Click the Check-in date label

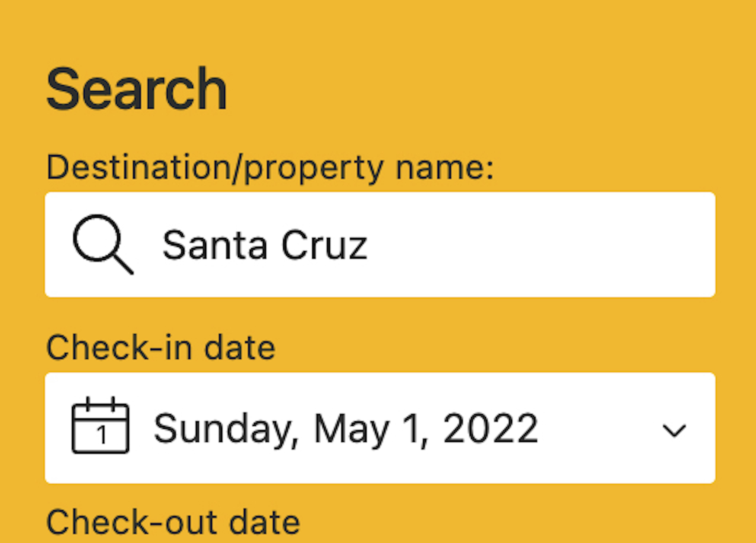161,348
